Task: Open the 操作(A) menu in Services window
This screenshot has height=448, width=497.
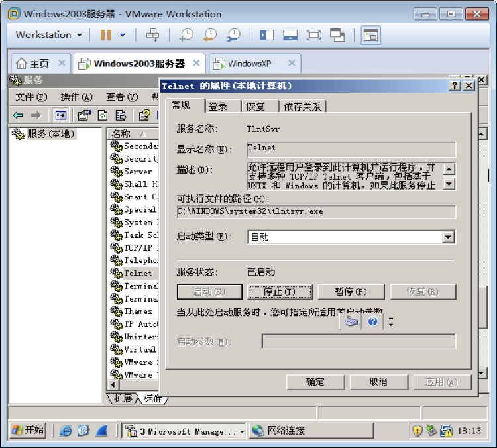Action: click(x=76, y=97)
